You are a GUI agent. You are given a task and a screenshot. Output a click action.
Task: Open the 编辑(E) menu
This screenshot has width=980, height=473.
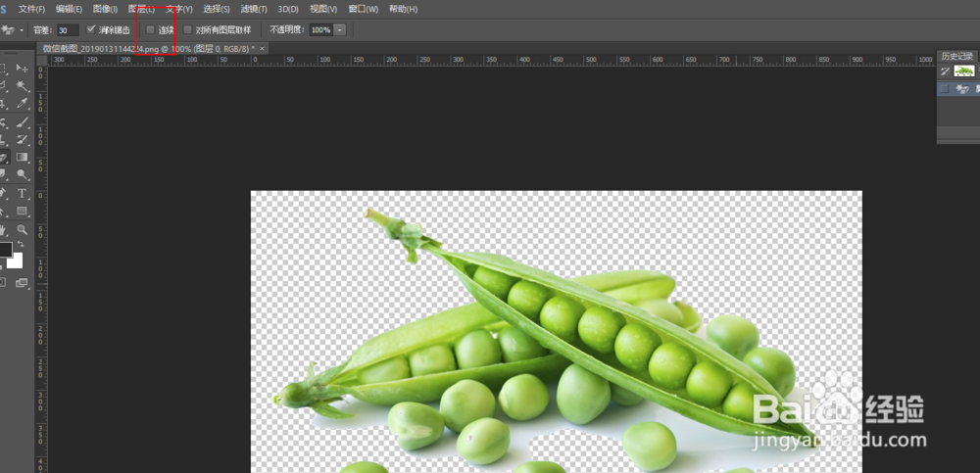click(69, 10)
